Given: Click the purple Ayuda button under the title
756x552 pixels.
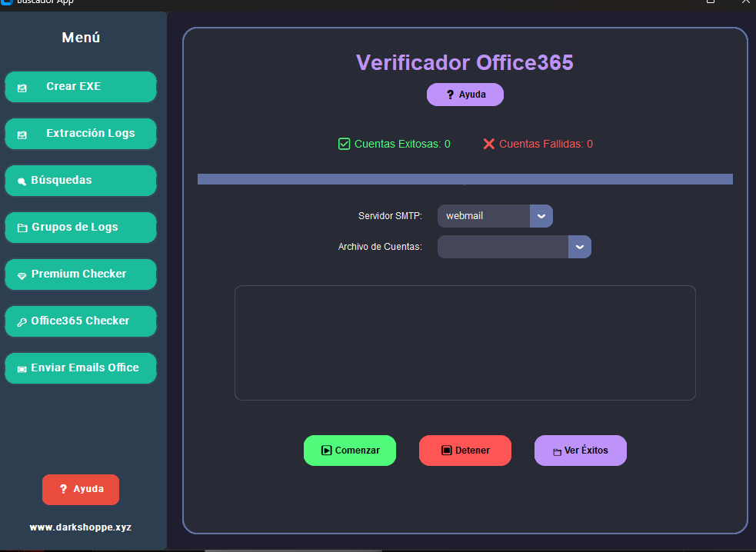Looking at the screenshot, I should coord(465,95).
